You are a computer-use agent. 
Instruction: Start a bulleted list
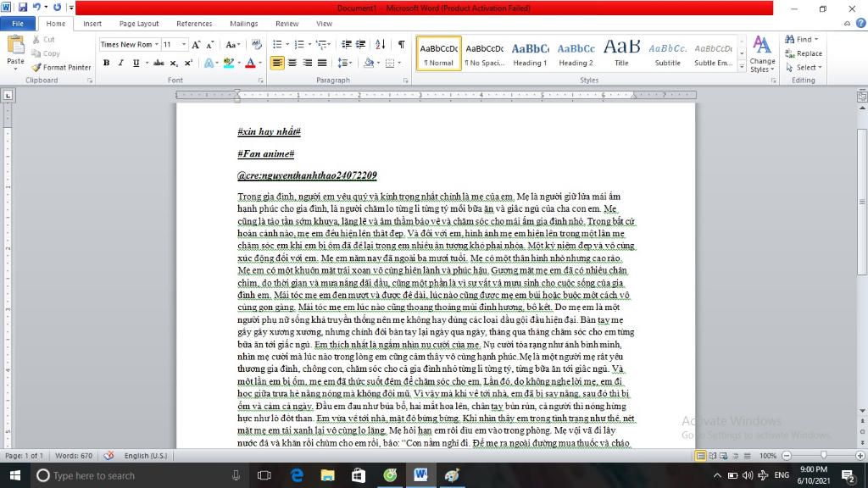[278, 44]
